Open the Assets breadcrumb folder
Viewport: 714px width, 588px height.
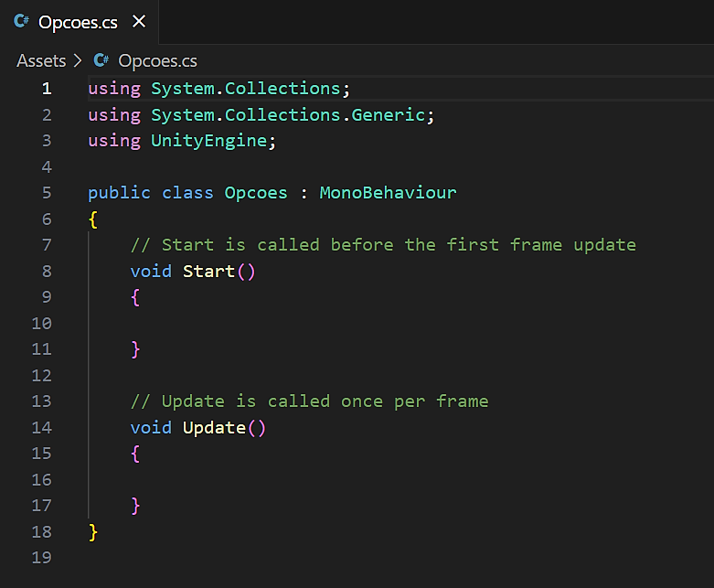(x=41, y=61)
